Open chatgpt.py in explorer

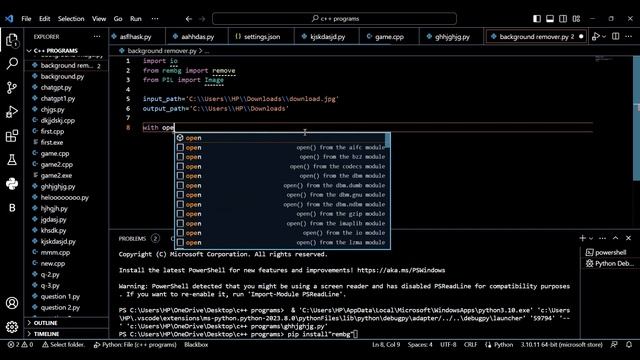point(56,87)
